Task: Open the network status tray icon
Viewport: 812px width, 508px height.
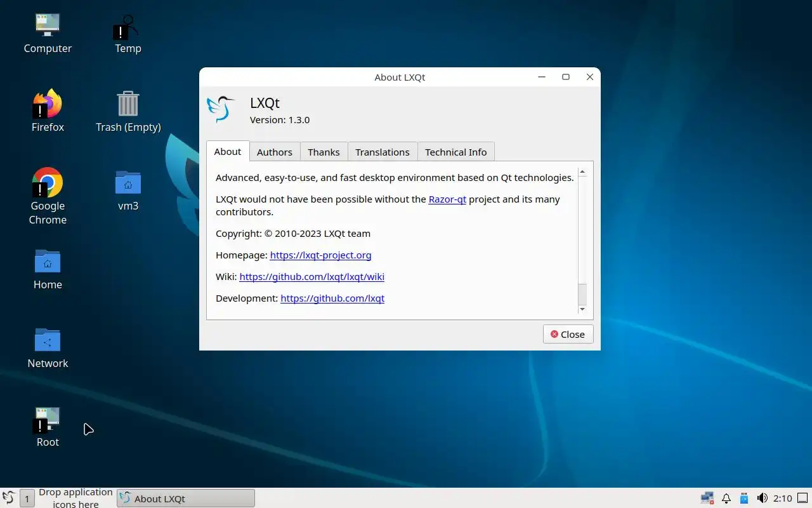Action: pos(707,498)
